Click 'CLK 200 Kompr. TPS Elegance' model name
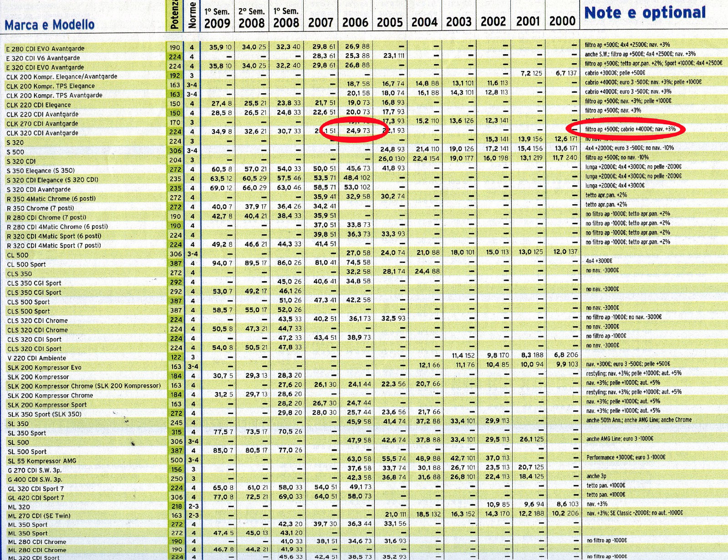This screenshot has width=728, height=560. coord(51,86)
